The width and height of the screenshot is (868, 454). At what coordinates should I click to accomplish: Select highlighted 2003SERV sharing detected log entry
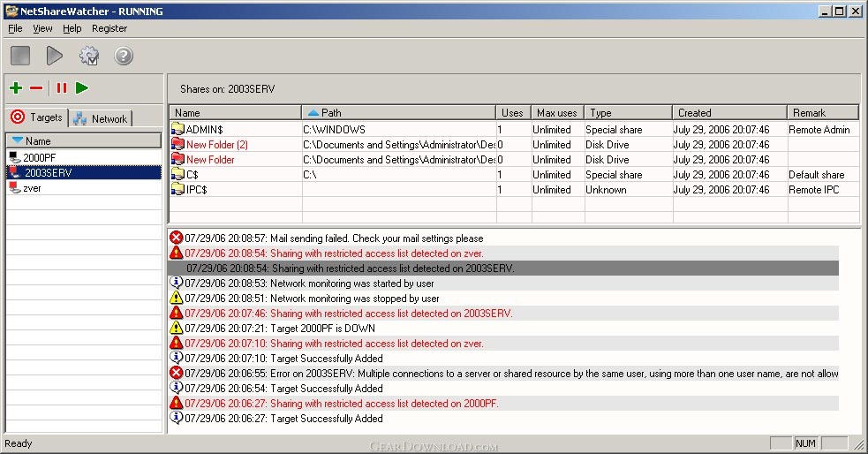tap(503, 268)
